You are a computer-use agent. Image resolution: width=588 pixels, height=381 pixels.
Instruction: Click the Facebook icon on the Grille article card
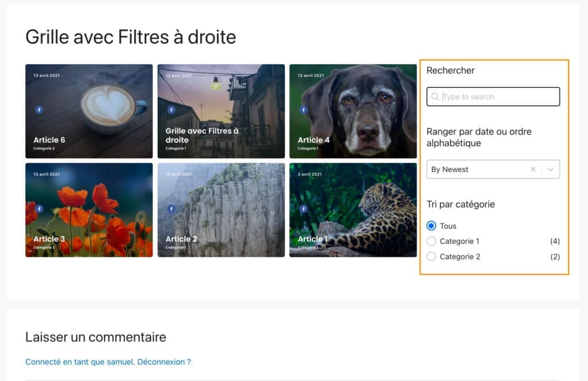coord(171,109)
